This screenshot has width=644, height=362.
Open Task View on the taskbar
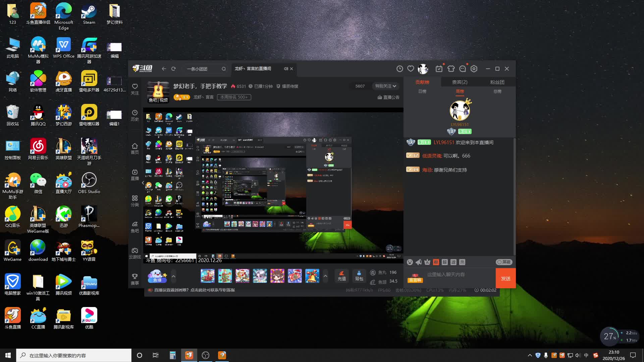(x=155, y=355)
